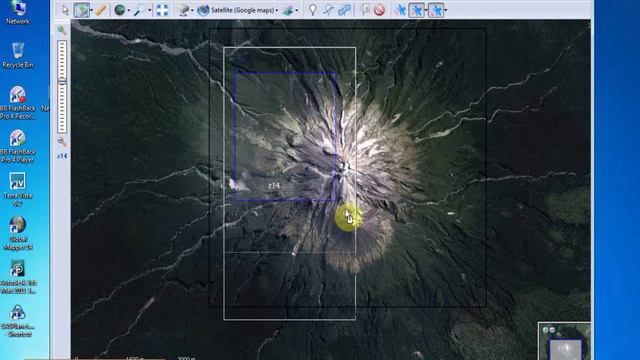Expand the map layers dropdown arrow
The height and width of the screenshot is (360, 640).
(x=297, y=10)
